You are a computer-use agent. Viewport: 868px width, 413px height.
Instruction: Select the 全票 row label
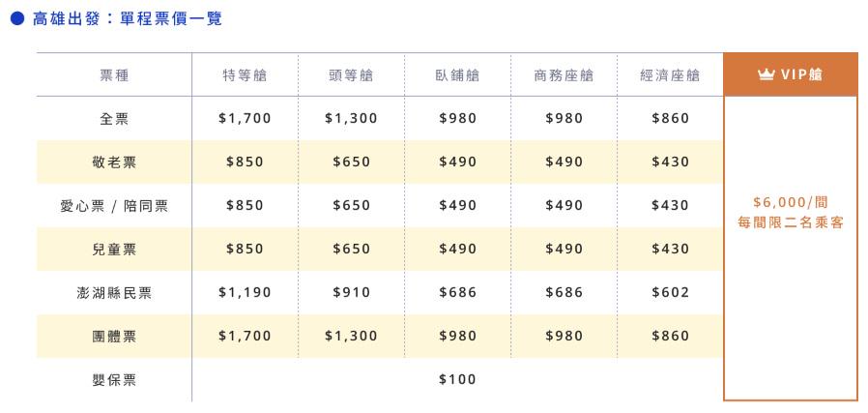[115, 118]
